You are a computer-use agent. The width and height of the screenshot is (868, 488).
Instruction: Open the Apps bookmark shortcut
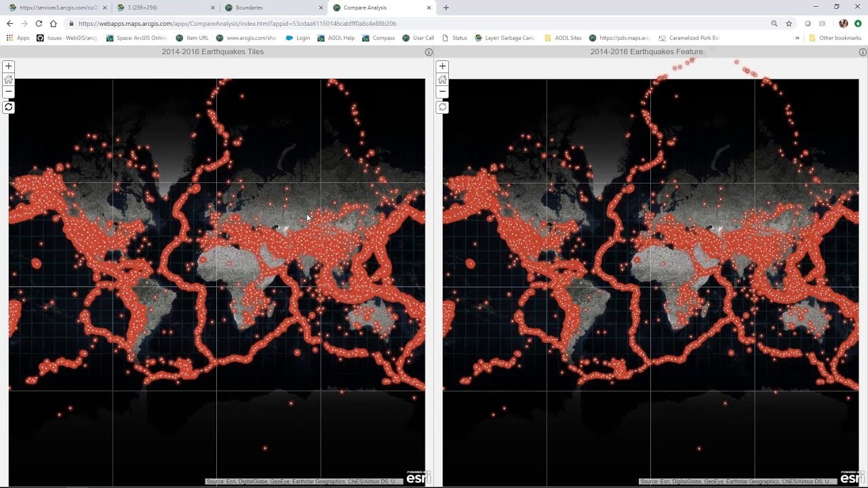click(18, 38)
